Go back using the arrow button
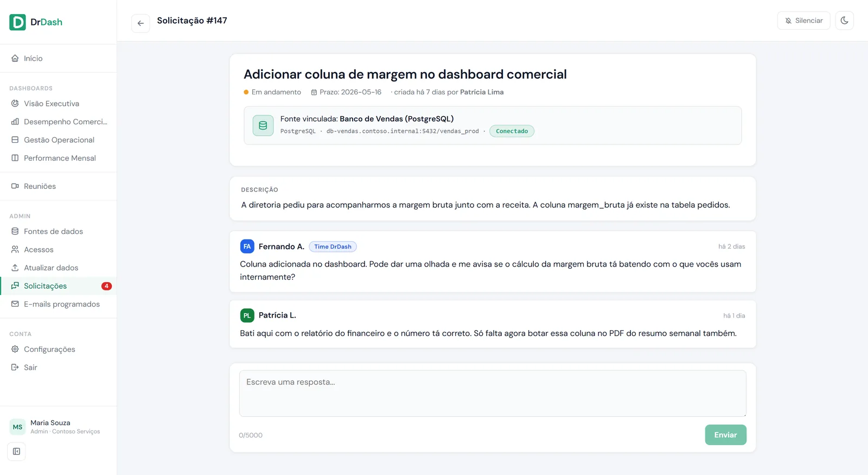 pos(141,23)
